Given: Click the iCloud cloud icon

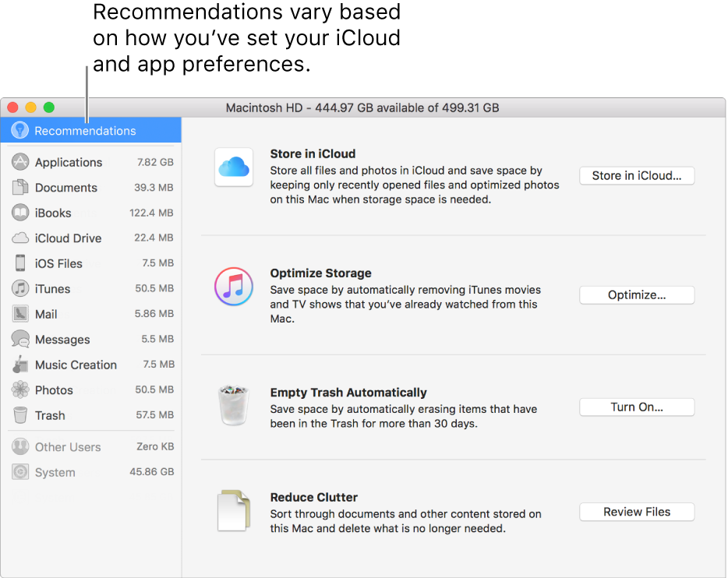Looking at the screenshot, I should pyautogui.click(x=234, y=167).
